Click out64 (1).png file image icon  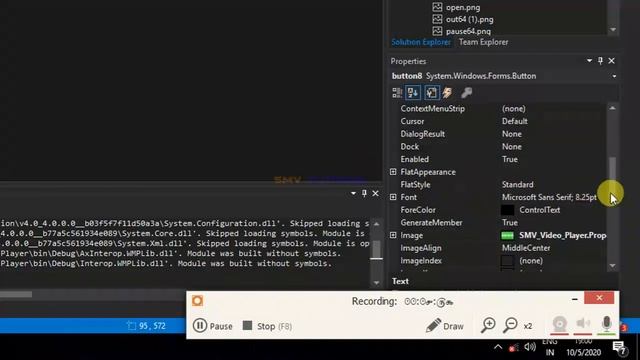437,19
